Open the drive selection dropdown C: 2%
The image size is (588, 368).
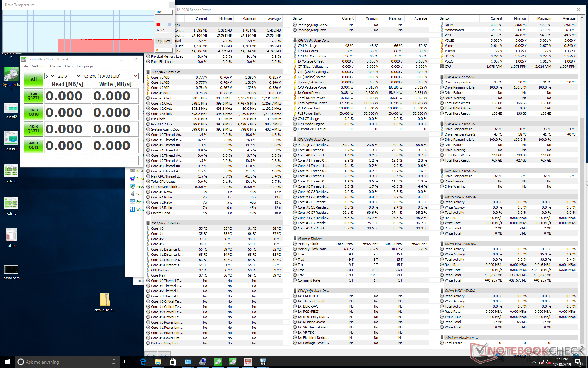point(111,76)
